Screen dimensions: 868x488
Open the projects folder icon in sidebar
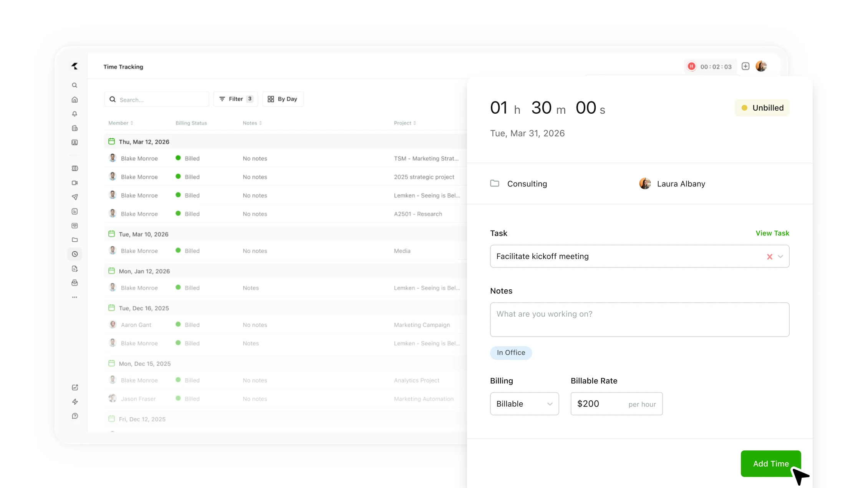point(75,240)
